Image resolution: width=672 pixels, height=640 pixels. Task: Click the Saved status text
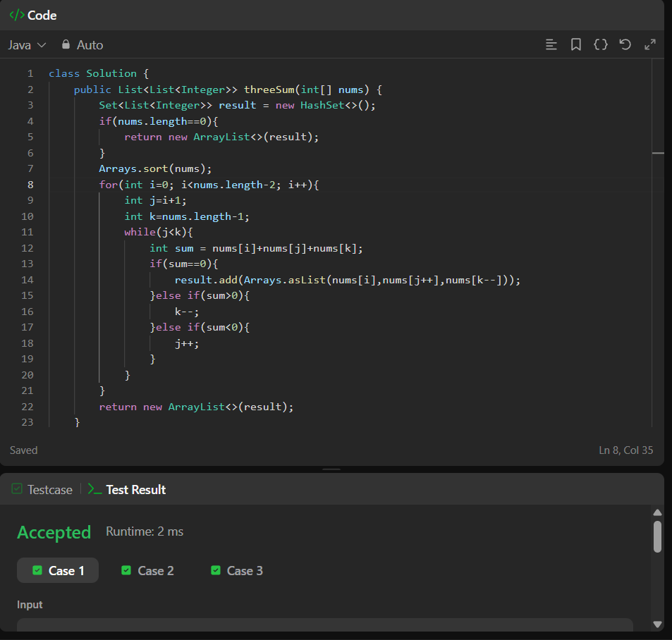coord(23,450)
